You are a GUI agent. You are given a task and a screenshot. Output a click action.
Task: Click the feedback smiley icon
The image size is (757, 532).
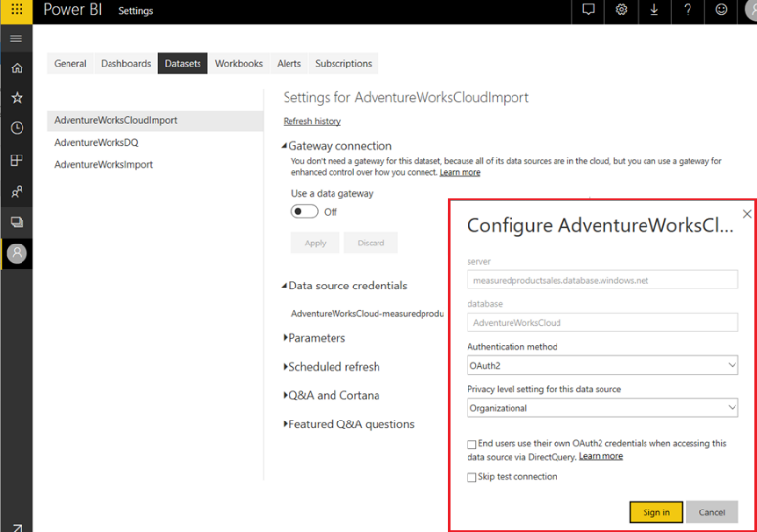tap(721, 10)
